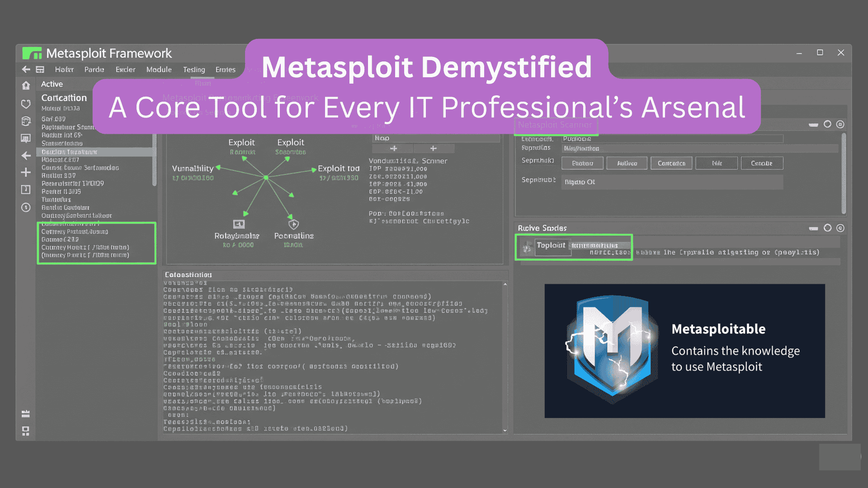
Task: Add new item with the sidebar plus icon
Action: click(26, 172)
